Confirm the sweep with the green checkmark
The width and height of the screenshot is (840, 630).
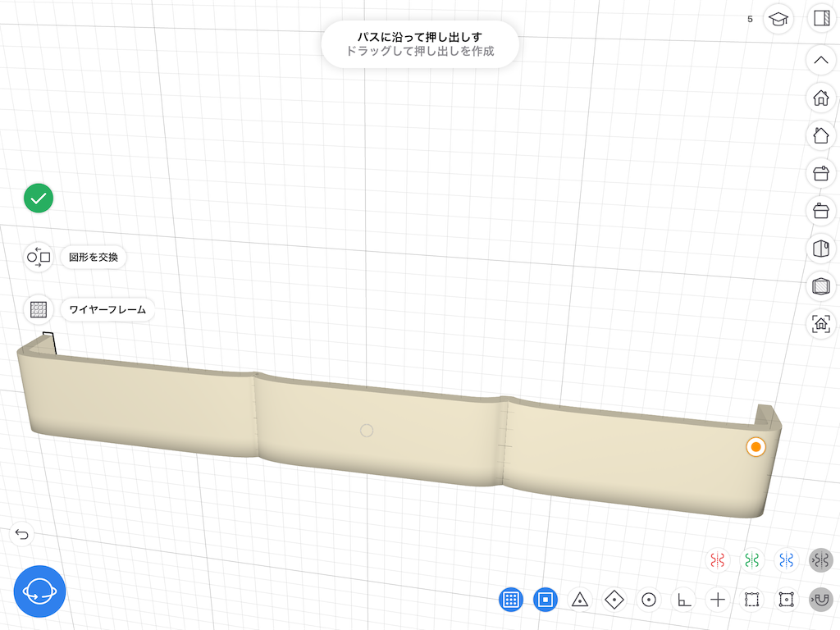pos(39,199)
